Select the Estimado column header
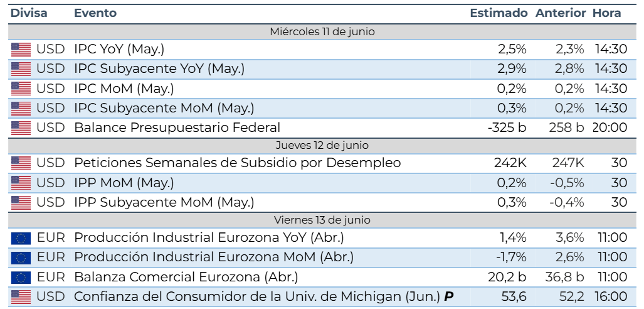This screenshot has width=644, height=309. point(499,13)
